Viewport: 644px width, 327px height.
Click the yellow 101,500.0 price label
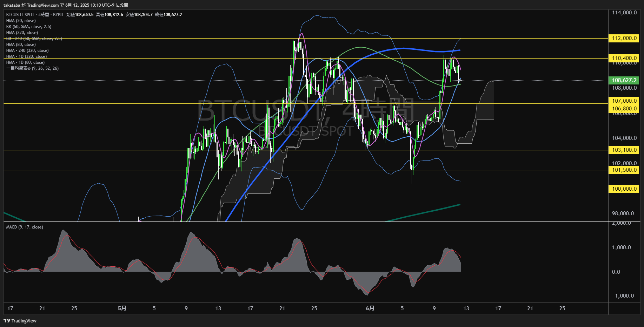point(624,170)
